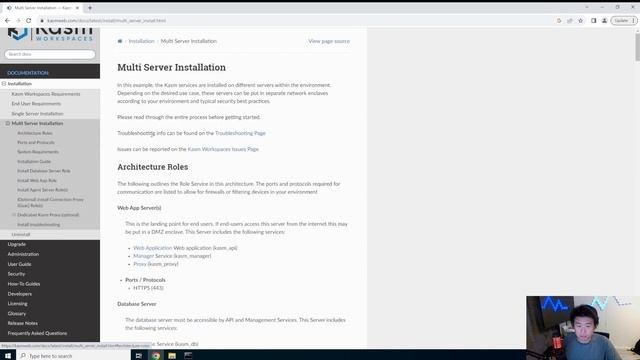Expand the Dedicated Kasm Proxy sidebar toggle

[14, 215]
